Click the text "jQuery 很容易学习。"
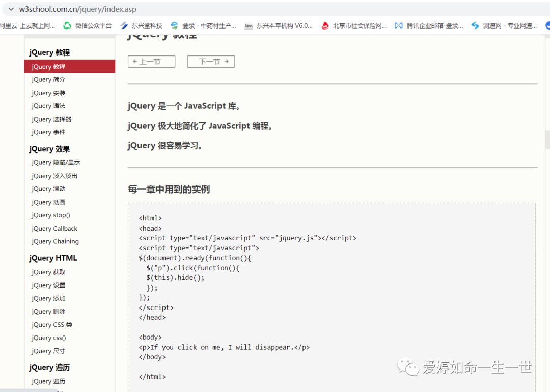Viewport: 550px width, 392px height. pos(165,145)
